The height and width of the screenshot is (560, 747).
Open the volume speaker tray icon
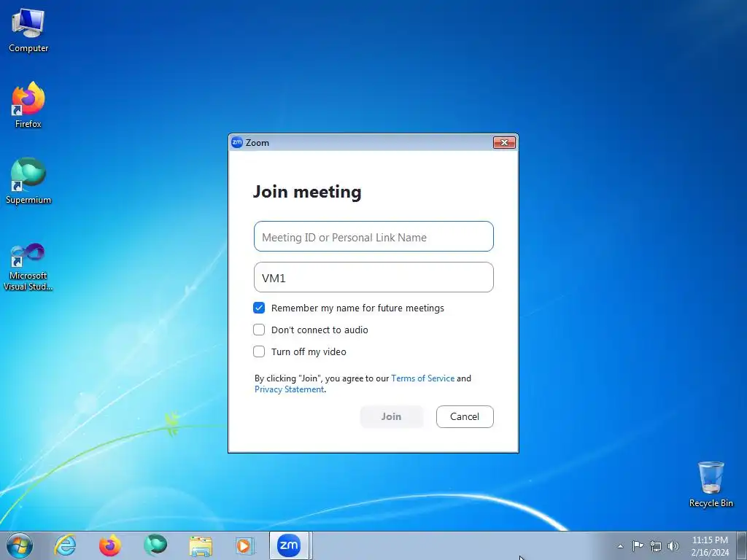(x=673, y=546)
